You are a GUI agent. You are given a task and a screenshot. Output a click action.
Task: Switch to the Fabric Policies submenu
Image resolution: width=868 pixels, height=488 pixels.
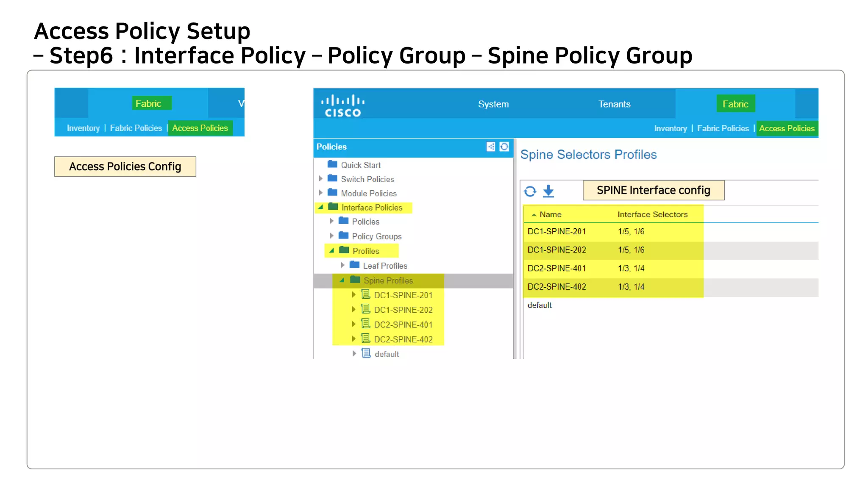pos(723,128)
